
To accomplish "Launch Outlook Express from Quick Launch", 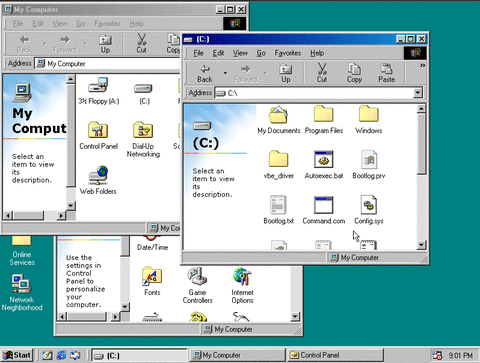I will click(75, 355).
